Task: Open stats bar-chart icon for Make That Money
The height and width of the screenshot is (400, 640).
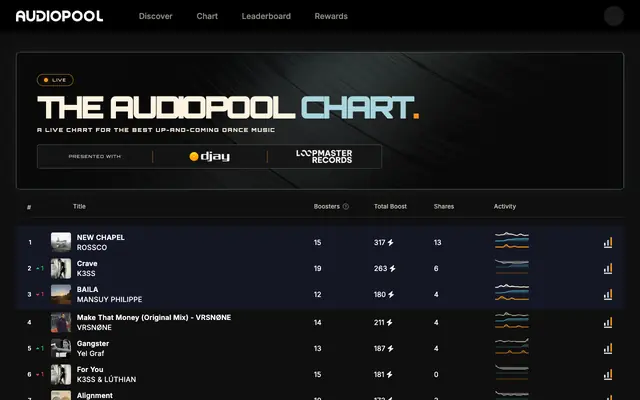Action: coord(608,322)
